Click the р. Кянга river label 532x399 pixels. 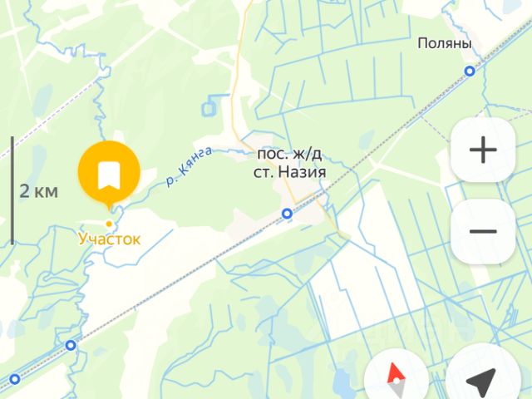click(x=189, y=166)
